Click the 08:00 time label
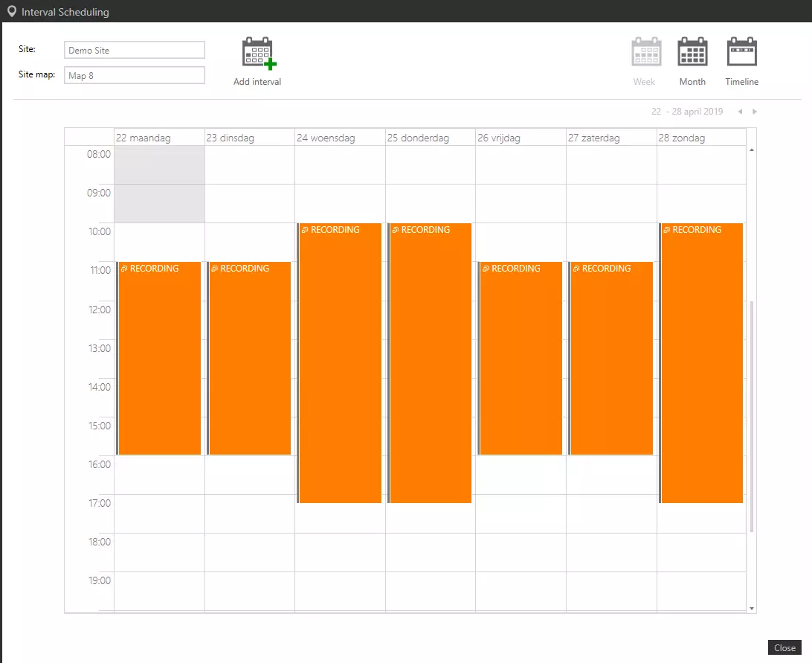The height and width of the screenshot is (663, 812). click(x=99, y=155)
